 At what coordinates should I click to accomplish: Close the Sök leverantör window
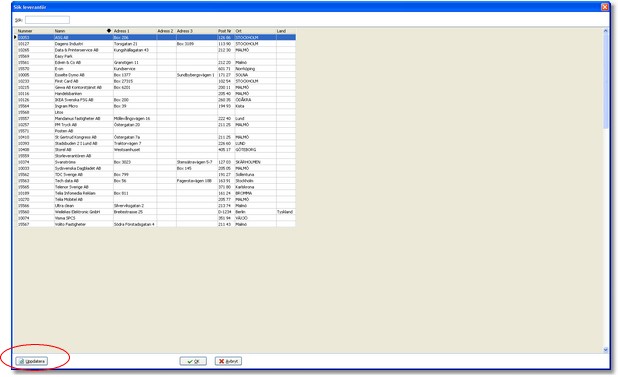click(605, 7)
